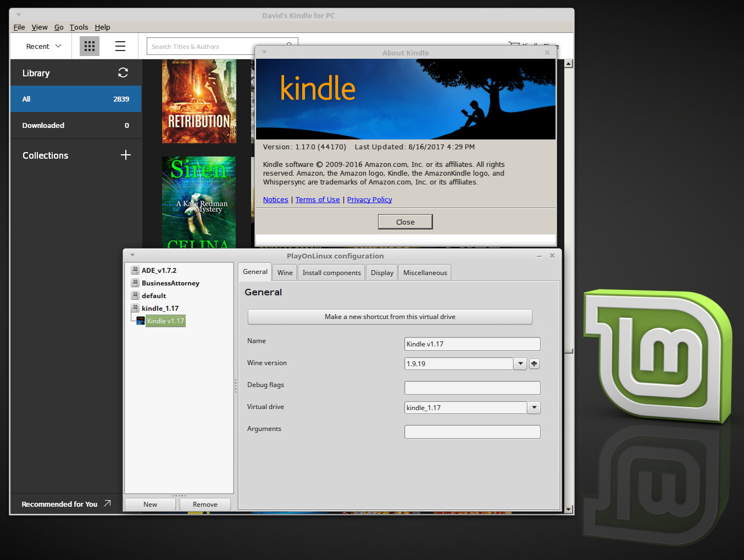The image size is (744, 560).
Task: Add a new collection with plus icon
Action: [126, 155]
